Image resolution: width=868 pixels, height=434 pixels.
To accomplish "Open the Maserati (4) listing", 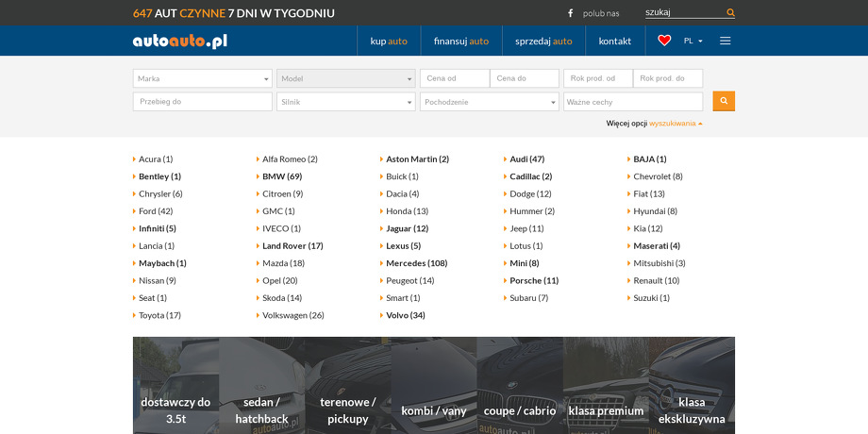I will [x=657, y=246].
